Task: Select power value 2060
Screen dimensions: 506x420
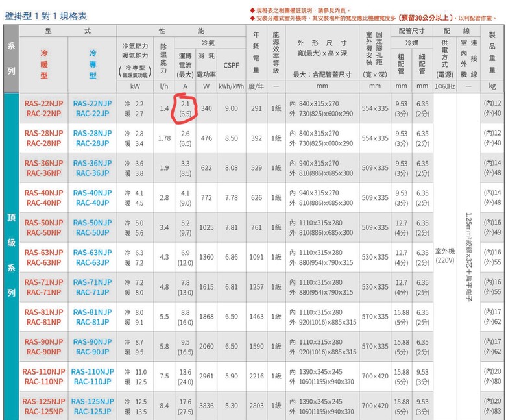Action: pyautogui.click(x=206, y=347)
